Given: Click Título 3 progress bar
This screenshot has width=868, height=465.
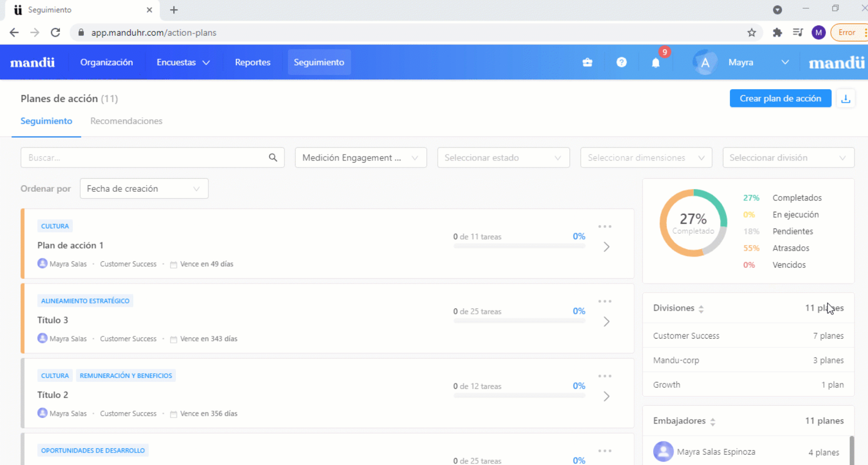Looking at the screenshot, I should tap(519, 321).
